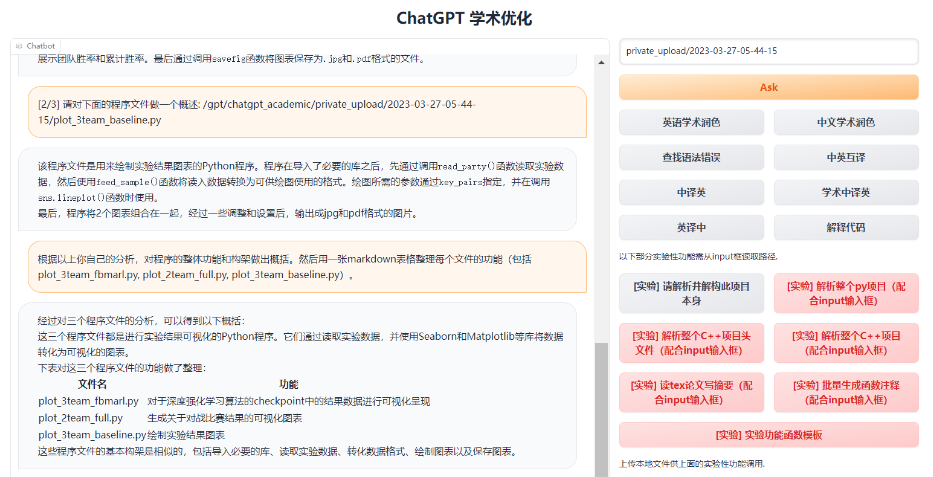
Task: Click the 上传本地文件供上面的实验性功能调用 note
Action: [692, 463]
